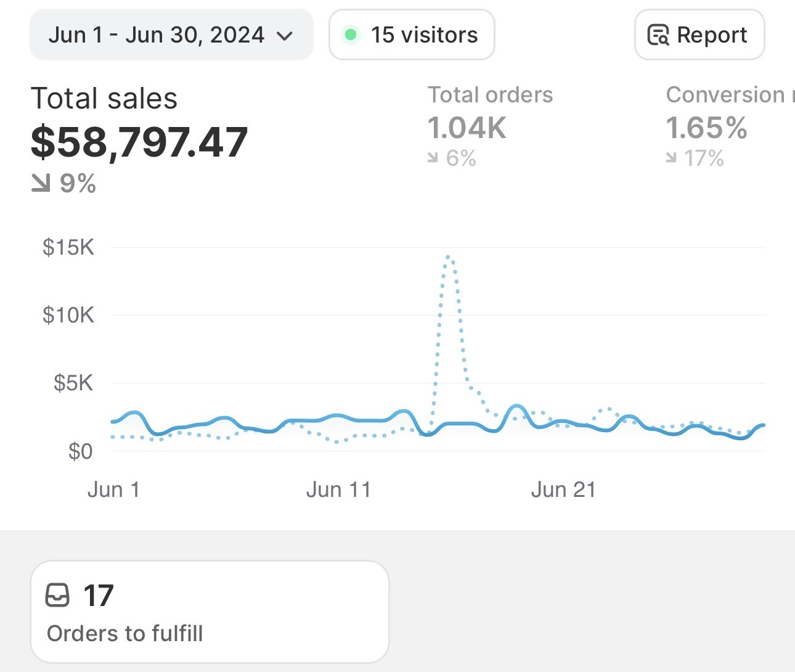Click the $58,797.47 total sales amount

139,142
